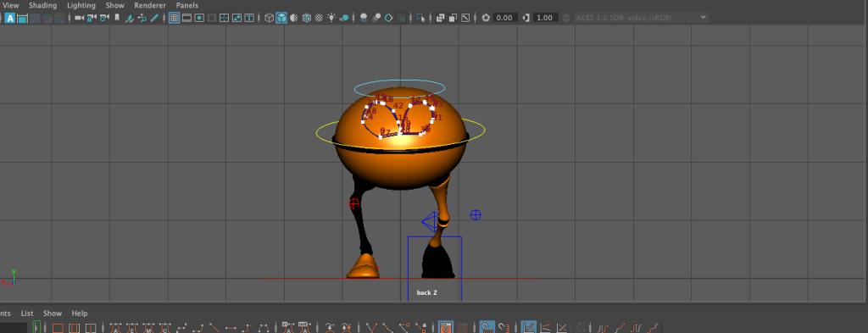Select the Grease Pencil tool icon
Image resolution: width=868 pixels, height=333 pixels.
[154, 18]
